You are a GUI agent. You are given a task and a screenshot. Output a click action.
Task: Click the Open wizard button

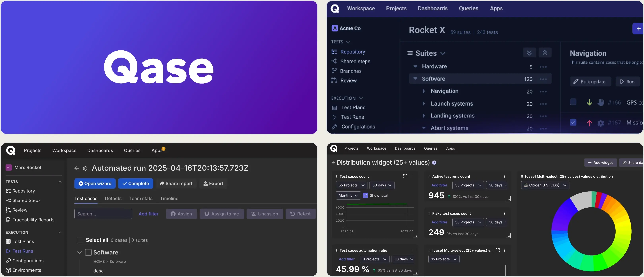click(x=95, y=183)
